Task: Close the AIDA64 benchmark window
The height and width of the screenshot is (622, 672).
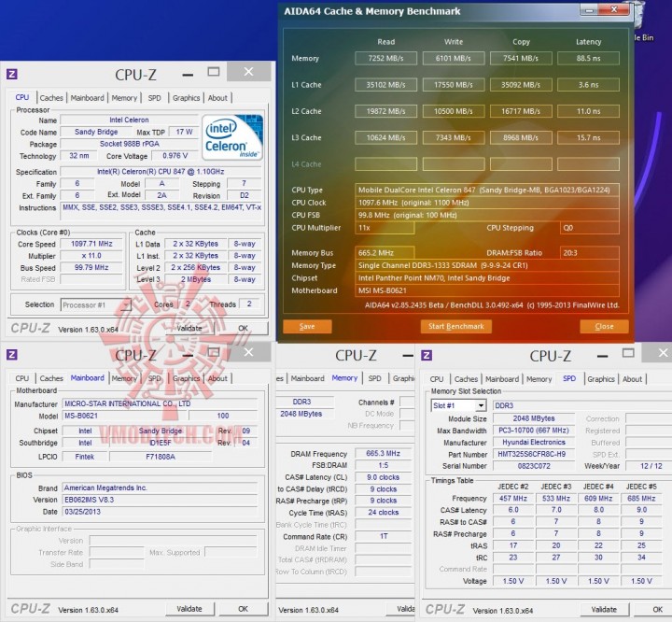Action: click(614, 9)
